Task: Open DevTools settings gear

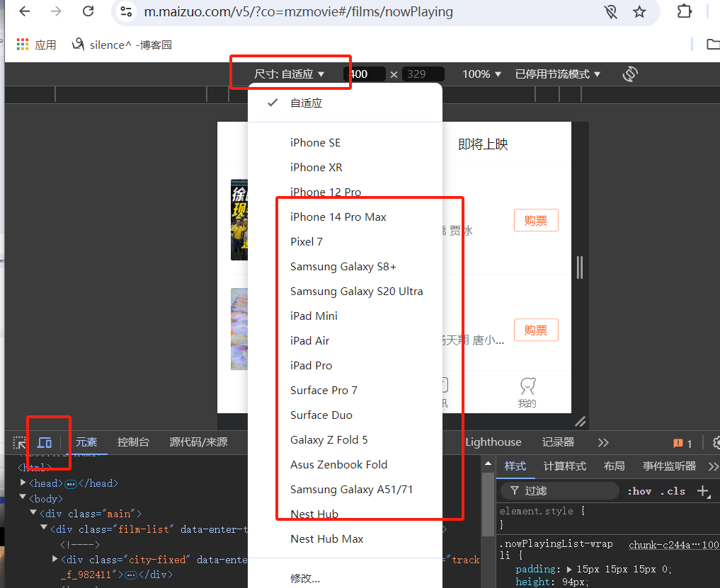Action: point(716,442)
